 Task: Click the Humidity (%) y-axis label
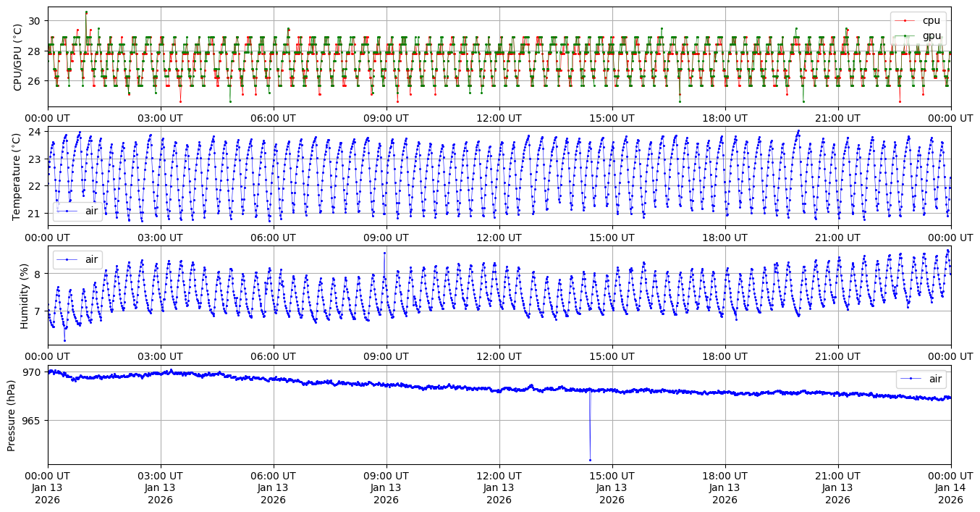pos(24,295)
